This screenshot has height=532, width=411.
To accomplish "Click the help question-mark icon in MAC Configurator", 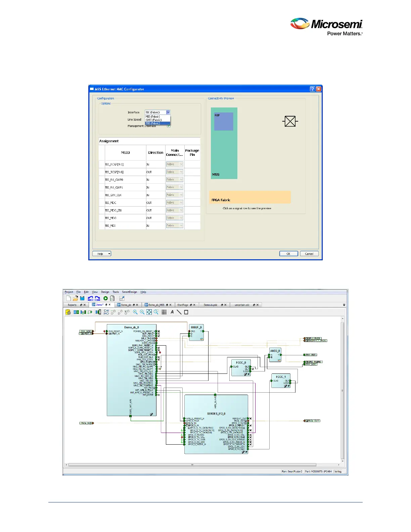I will tap(312, 89).
